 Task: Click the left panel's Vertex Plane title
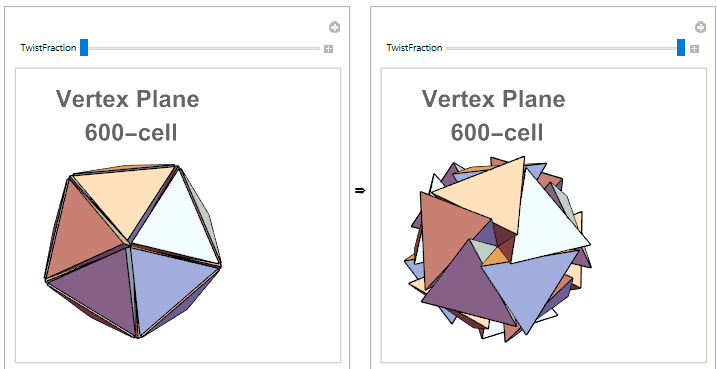click(128, 99)
